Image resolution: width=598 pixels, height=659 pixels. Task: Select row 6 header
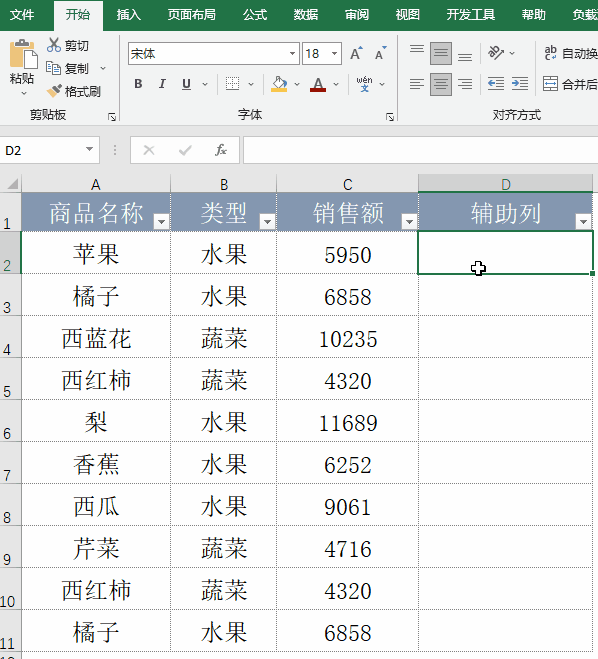tap(10, 421)
